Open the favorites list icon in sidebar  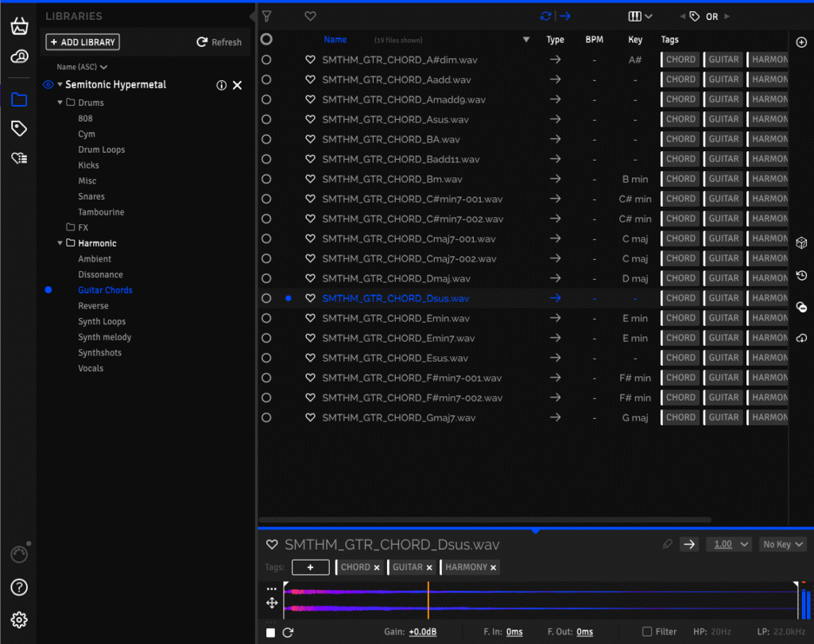(x=19, y=158)
